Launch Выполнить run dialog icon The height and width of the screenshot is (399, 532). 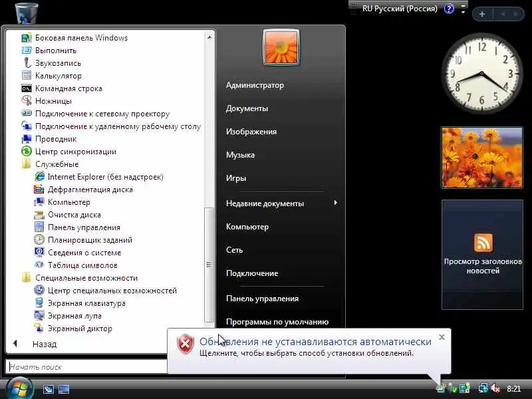(27, 51)
